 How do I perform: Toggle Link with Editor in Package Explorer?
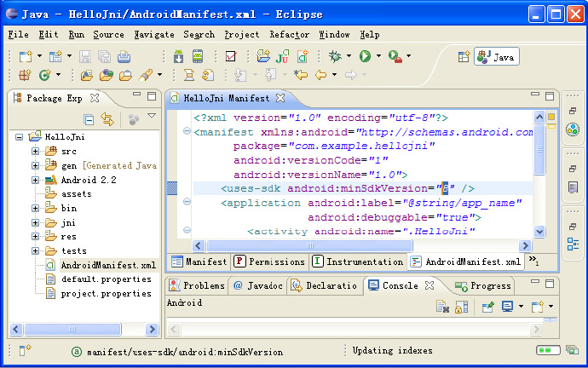pos(107,119)
